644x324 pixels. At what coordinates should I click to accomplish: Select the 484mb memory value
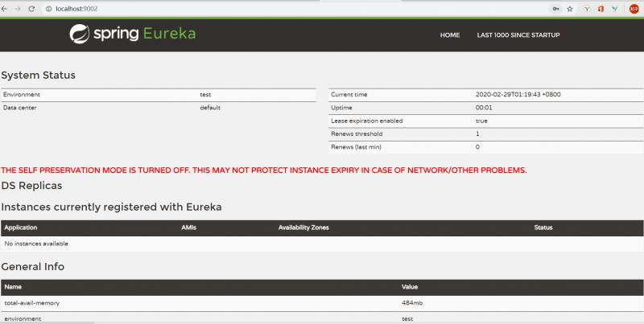[412, 303]
